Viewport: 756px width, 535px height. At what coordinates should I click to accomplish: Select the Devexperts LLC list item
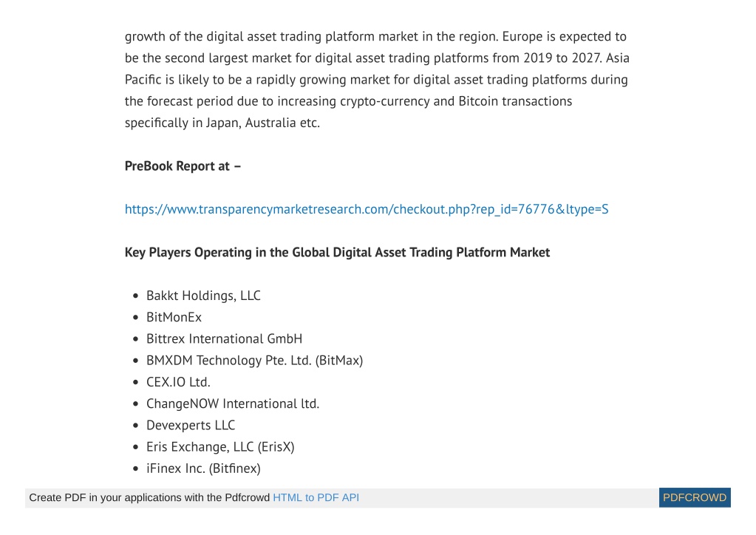(191, 425)
